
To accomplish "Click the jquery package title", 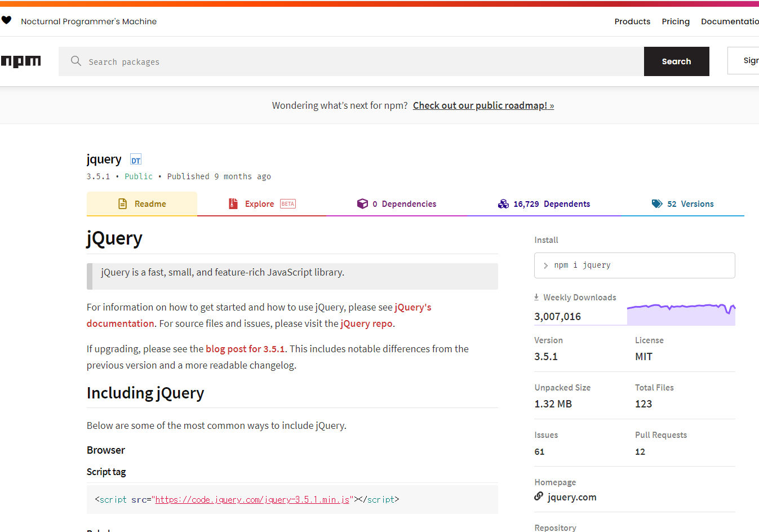I will (104, 159).
